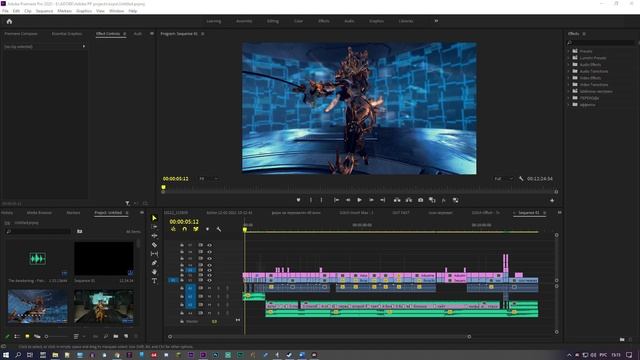Select the Track Select Forward tool
This screenshot has width=640, height=360.
coord(154,227)
